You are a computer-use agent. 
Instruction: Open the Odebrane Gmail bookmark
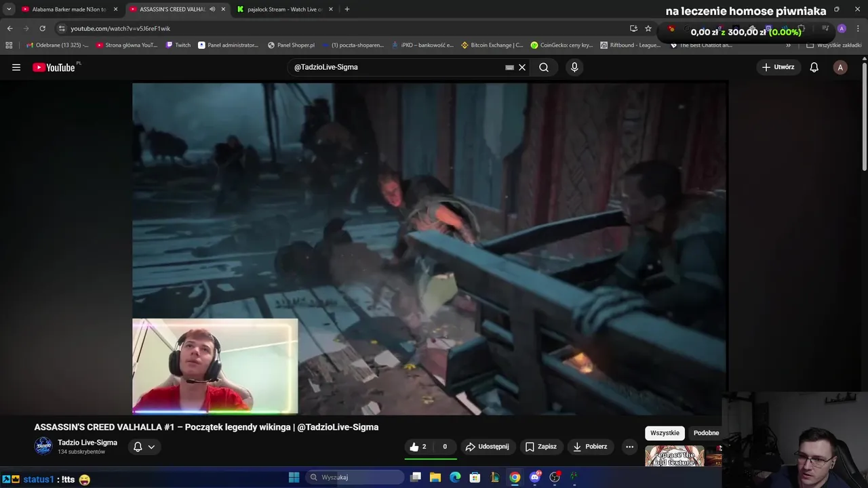(57, 45)
